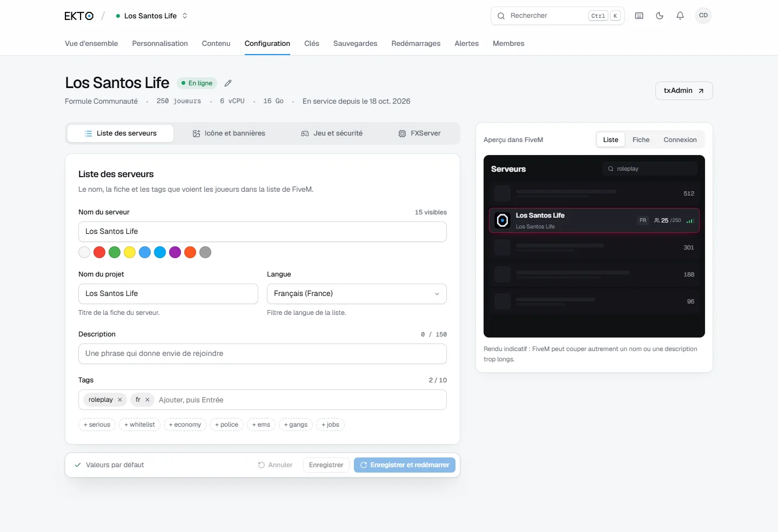Viewport: 778px width, 532px height.
Task: Select the Jeu et sécurité section
Action: (x=332, y=133)
